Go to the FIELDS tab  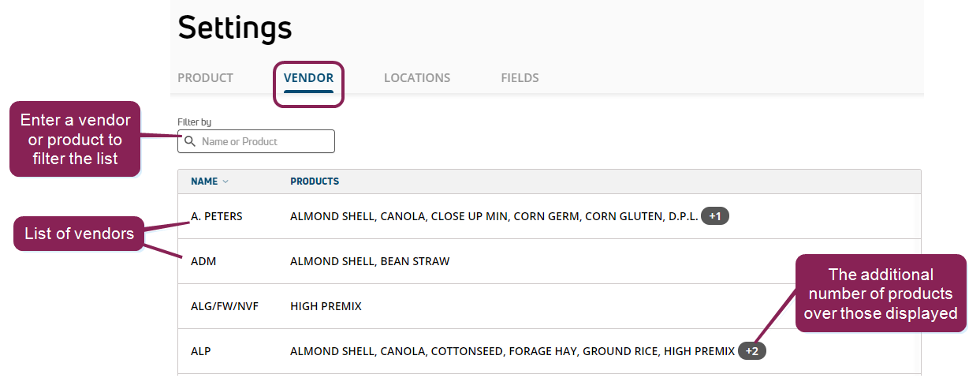[520, 78]
